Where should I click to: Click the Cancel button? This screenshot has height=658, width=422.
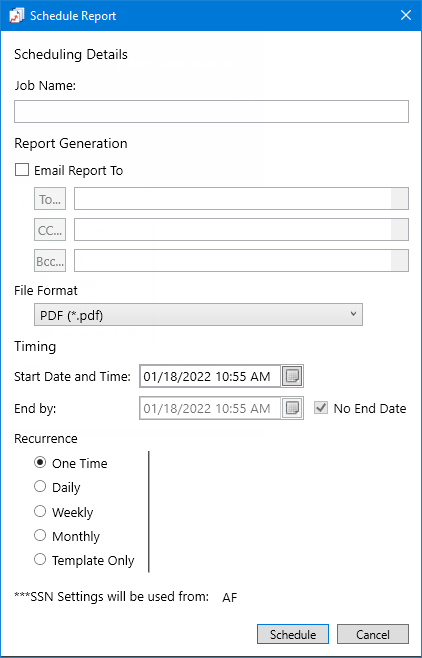[373, 634]
